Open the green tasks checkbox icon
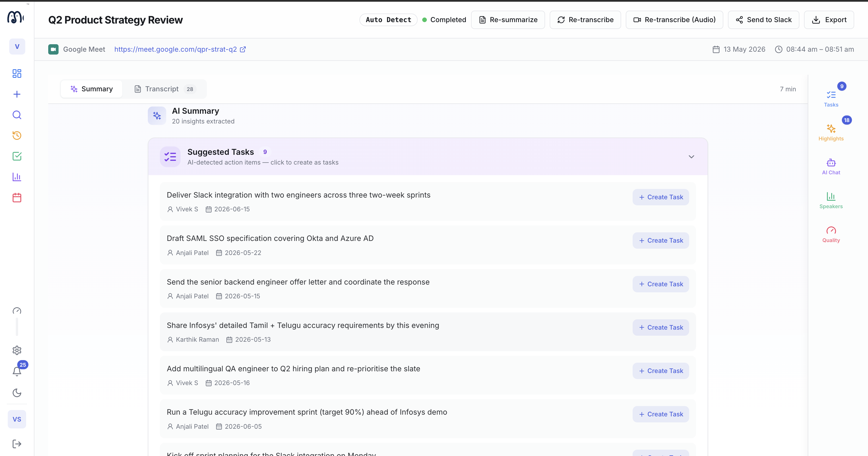This screenshot has width=868, height=456. pos(17,156)
